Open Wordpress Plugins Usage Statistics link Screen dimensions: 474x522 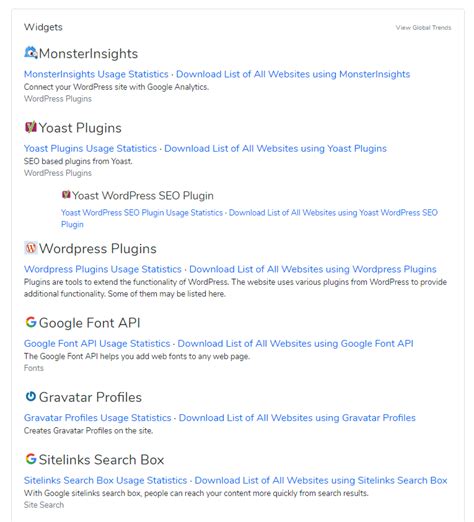[103, 269]
